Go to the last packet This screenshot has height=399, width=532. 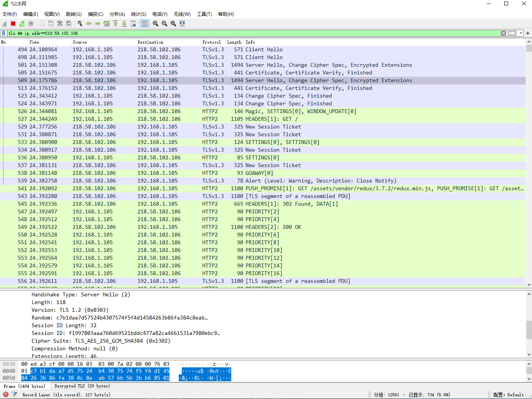(124, 24)
